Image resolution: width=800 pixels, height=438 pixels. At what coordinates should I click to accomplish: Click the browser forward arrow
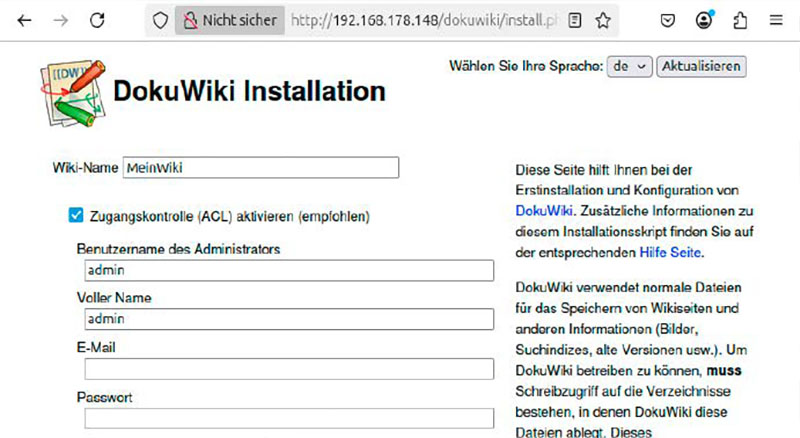tap(61, 20)
